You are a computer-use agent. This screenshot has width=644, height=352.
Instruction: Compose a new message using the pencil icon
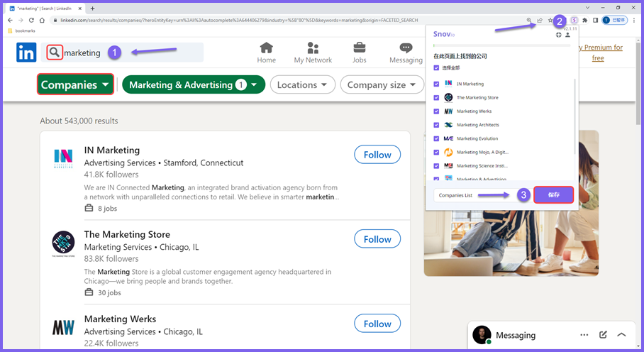[603, 335]
